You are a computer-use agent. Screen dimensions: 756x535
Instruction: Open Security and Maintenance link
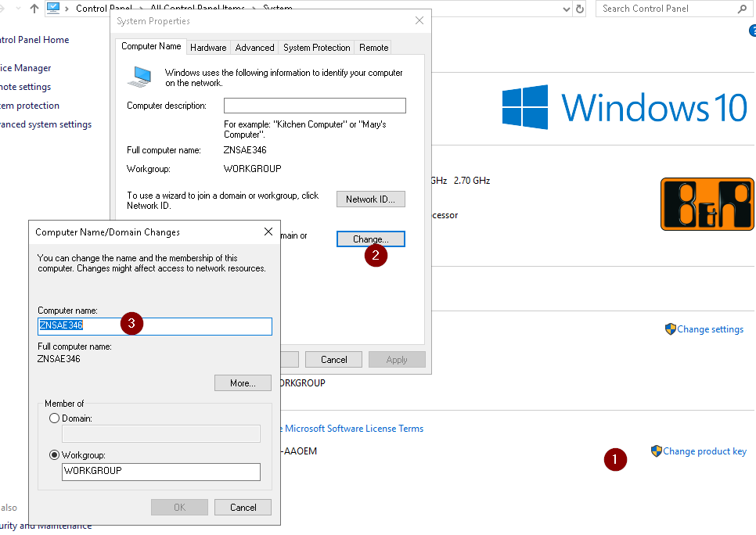[46, 526]
